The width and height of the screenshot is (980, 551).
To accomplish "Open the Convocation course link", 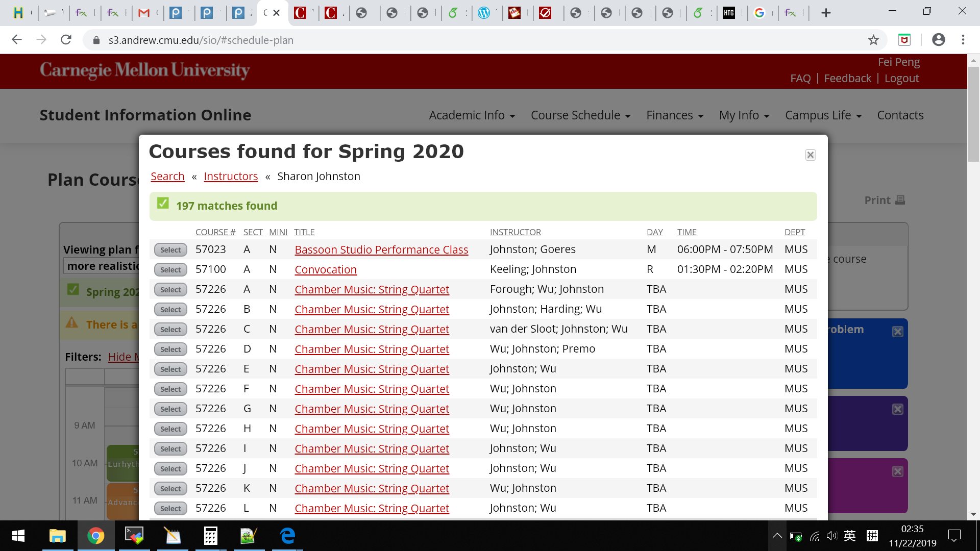I will (x=326, y=269).
